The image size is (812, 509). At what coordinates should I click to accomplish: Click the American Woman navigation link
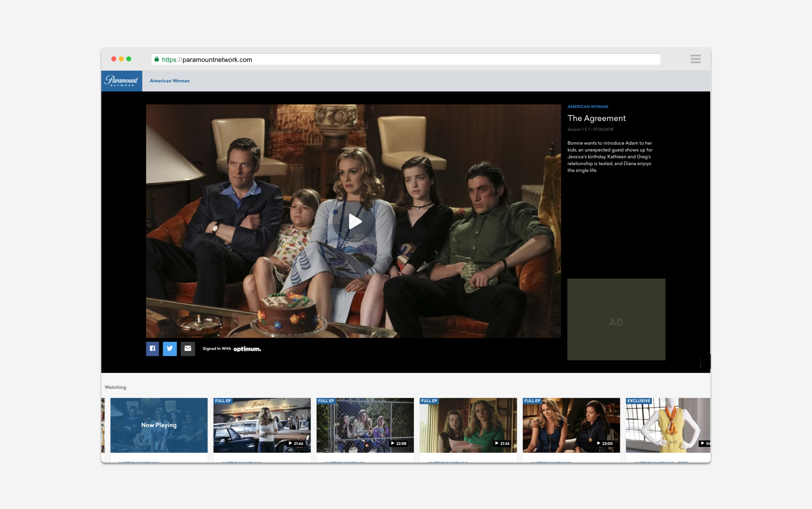(x=169, y=81)
